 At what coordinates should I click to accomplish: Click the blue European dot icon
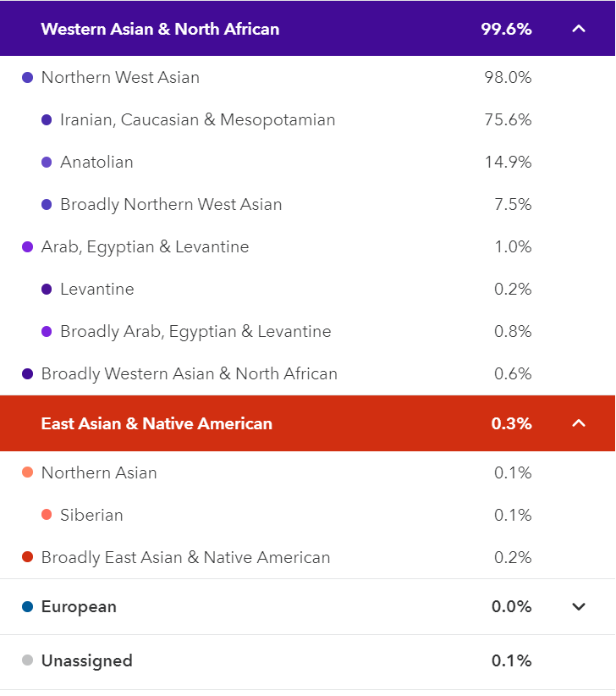tap(27, 606)
